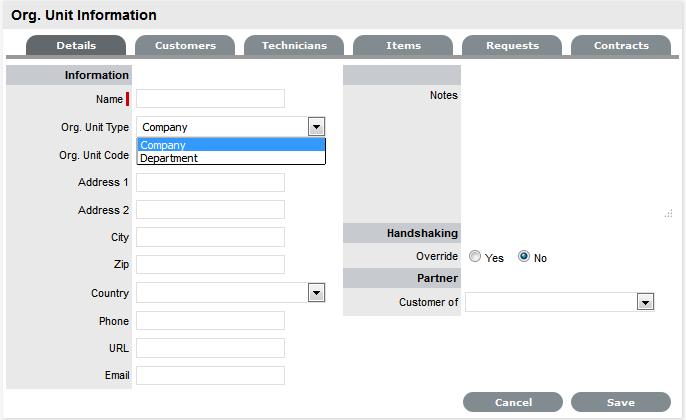Click the Notes text area

point(567,150)
